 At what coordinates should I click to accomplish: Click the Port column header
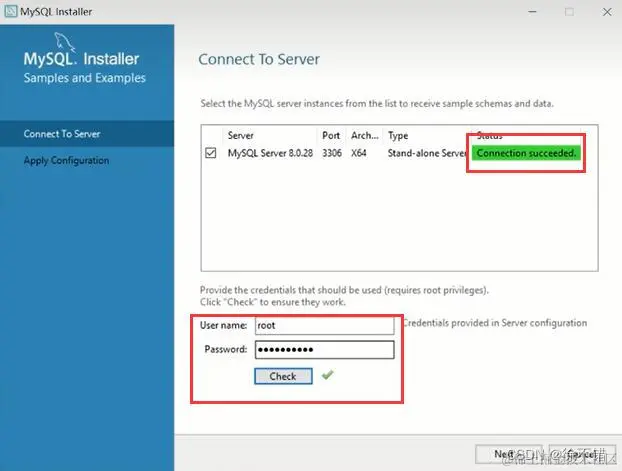point(331,135)
